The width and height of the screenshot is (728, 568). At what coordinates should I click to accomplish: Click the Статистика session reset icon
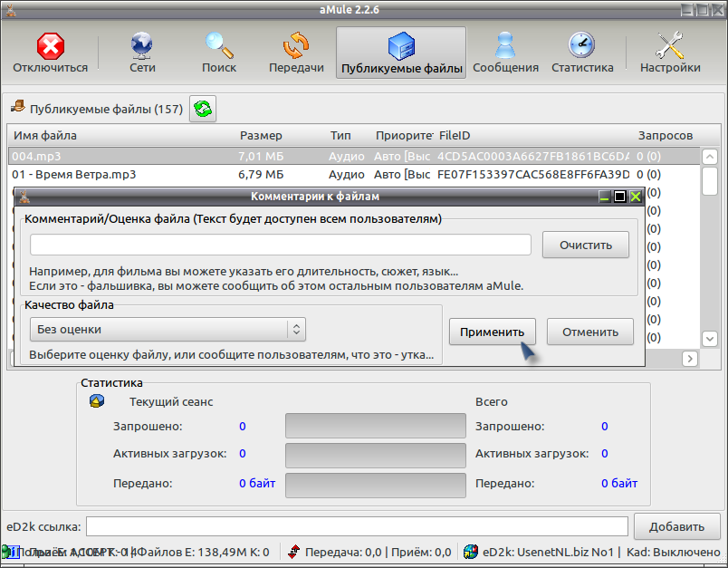click(97, 401)
